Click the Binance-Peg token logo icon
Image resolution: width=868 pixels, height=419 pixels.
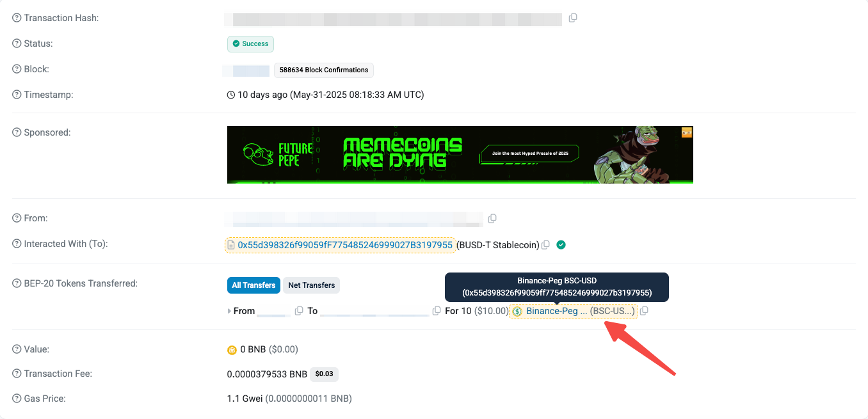click(x=518, y=312)
